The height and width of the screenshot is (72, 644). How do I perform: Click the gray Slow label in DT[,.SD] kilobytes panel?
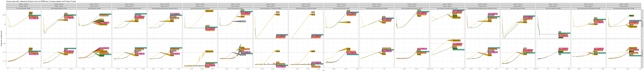243,21
